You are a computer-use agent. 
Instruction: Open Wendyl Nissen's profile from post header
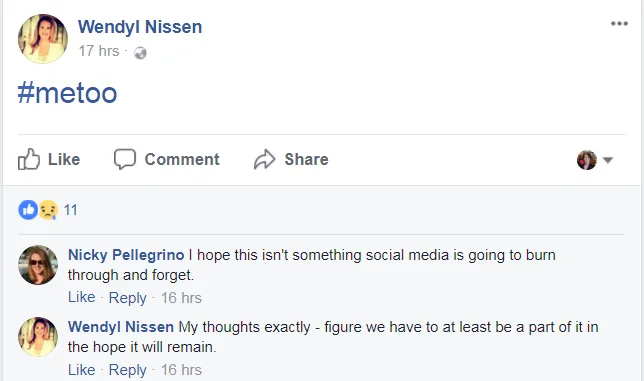click(140, 27)
